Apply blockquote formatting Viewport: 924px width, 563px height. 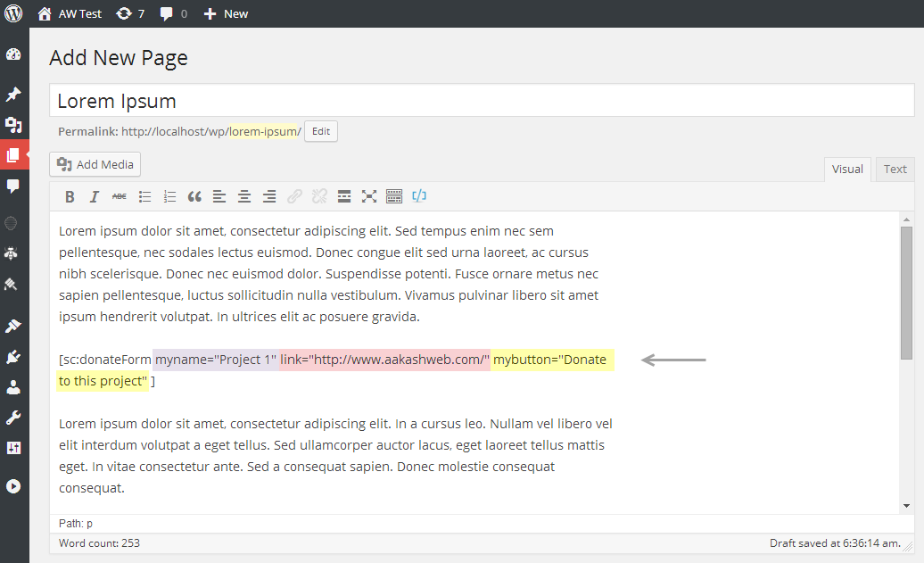pos(194,197)
